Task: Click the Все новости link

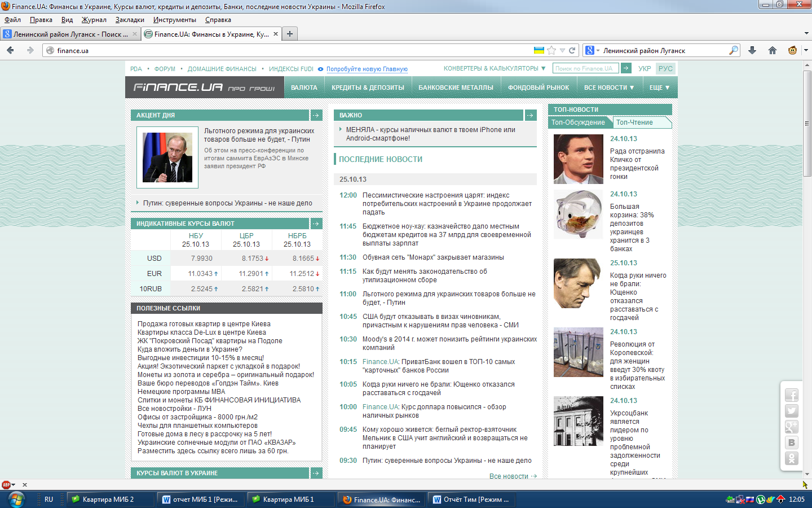Action: (x=509, y=476)
